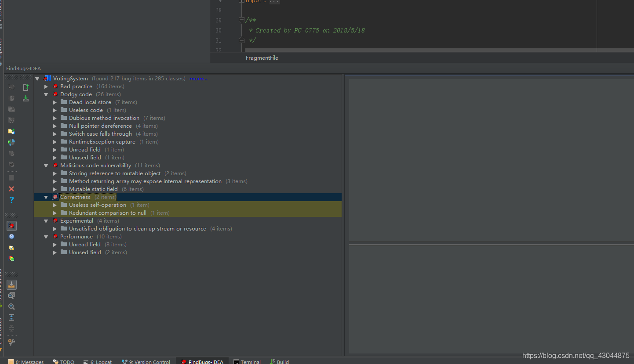Expand Unused field under Performance
634x364 pixels.
coord(55,252)
